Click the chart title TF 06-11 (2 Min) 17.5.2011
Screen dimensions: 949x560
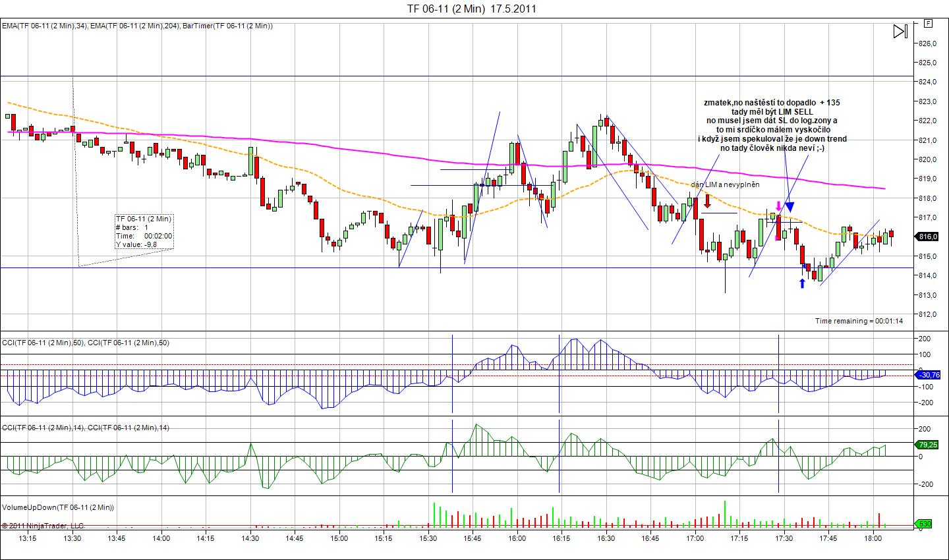tap(472, 9)
